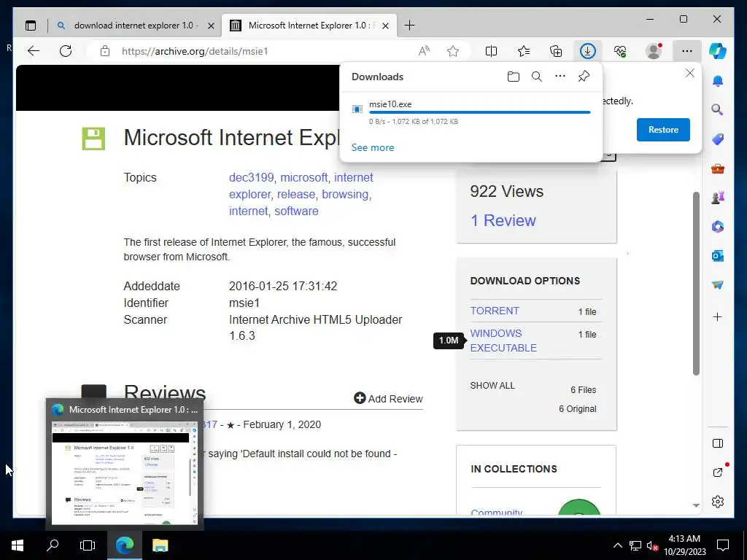Open the dec3199 topic link
Viewport: 747px width, 560px height.
click(x=251, y=178)
